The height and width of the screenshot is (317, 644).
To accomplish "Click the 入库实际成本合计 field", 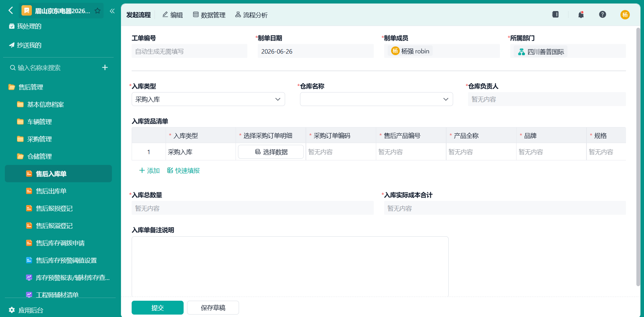I will tap(505, 208).
